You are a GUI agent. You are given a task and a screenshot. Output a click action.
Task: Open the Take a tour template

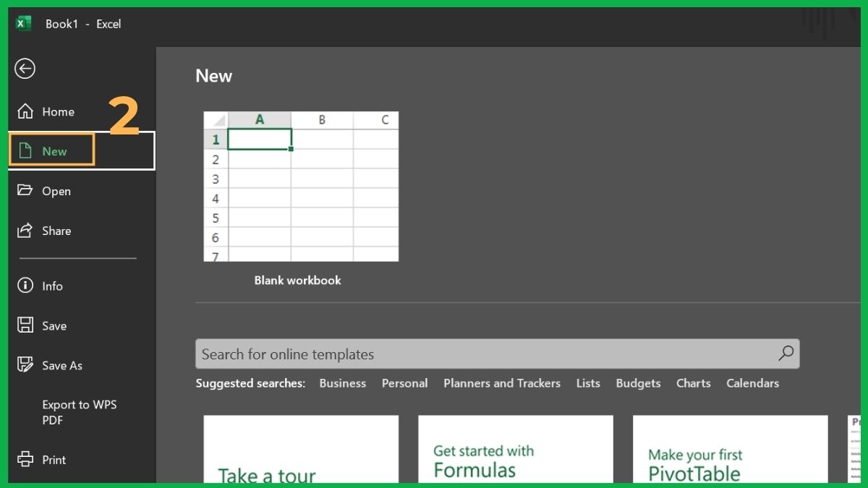[301, 448]
